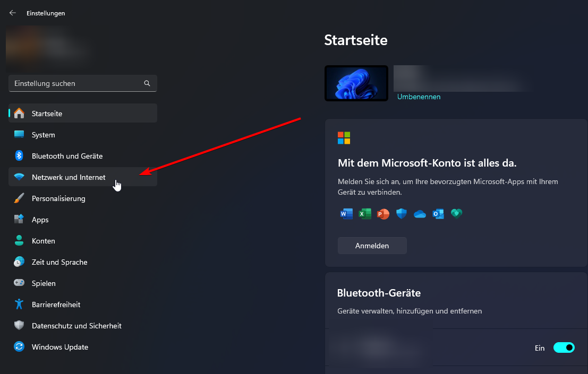The height and width of the screenshot is (374, 588).
Task: Click the Family Safety heart icon
Action: point(456,214)
